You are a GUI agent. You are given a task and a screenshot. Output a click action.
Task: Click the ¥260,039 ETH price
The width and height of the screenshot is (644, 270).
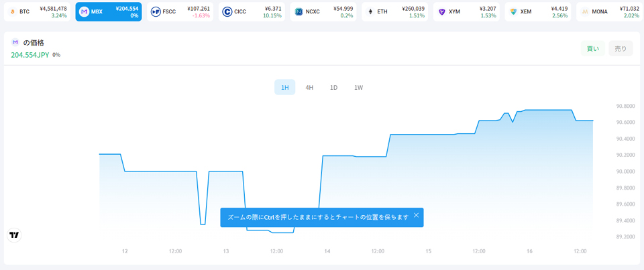(414, 8)
